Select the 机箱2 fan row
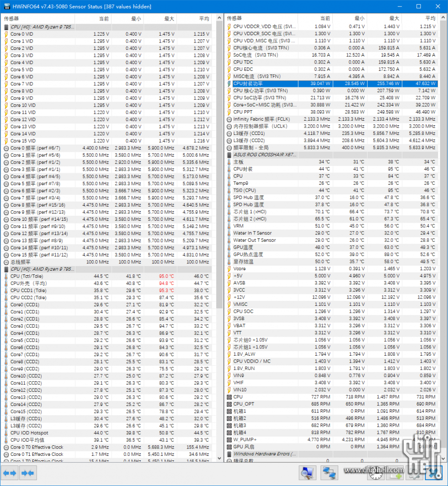The width and height of the screenshot is (448, 486). pos(331,418)
